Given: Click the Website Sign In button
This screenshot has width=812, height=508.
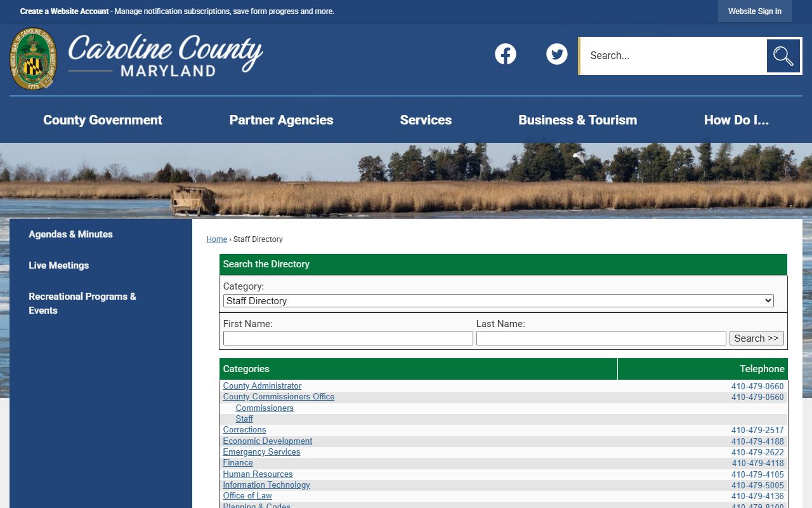Looking at the screenshot, I should pyautogui.click(x=754, y=11).
